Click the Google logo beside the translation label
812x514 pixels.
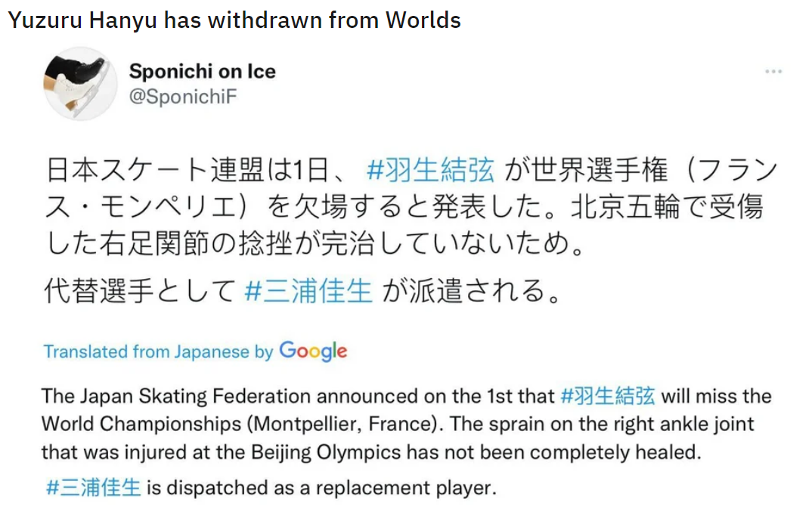pyautogui.click(x=313, y=351)
